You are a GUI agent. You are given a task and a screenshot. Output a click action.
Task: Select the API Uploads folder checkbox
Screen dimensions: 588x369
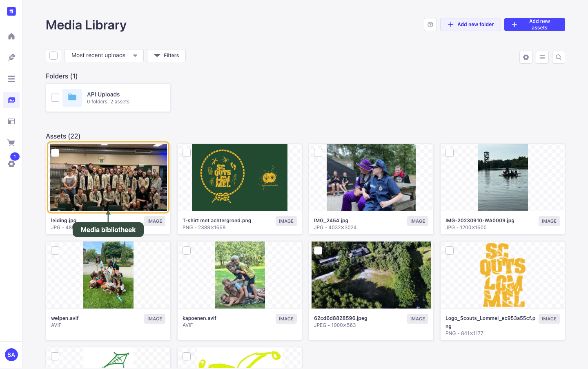(55, 98)
